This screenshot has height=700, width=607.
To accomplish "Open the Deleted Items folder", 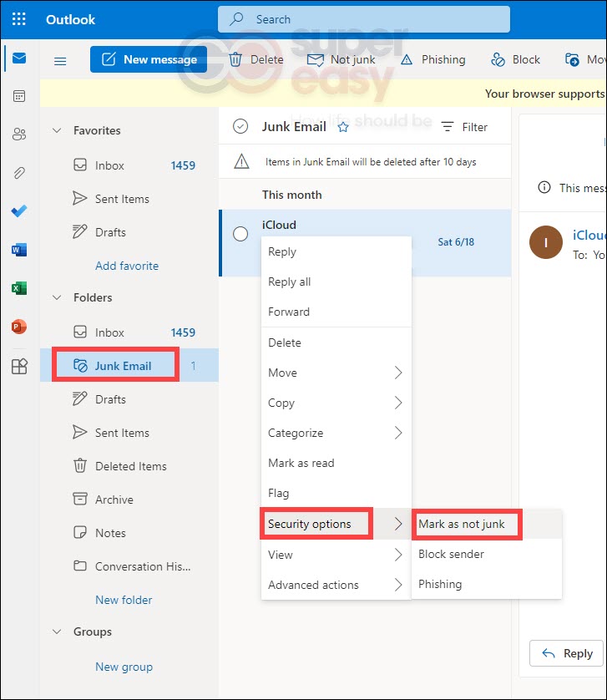I will [129, 466].
